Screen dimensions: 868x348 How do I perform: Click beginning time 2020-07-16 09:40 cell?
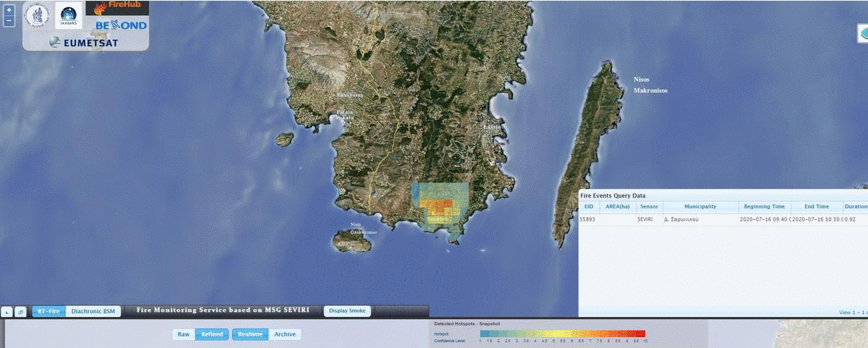[x=765, y=219]
